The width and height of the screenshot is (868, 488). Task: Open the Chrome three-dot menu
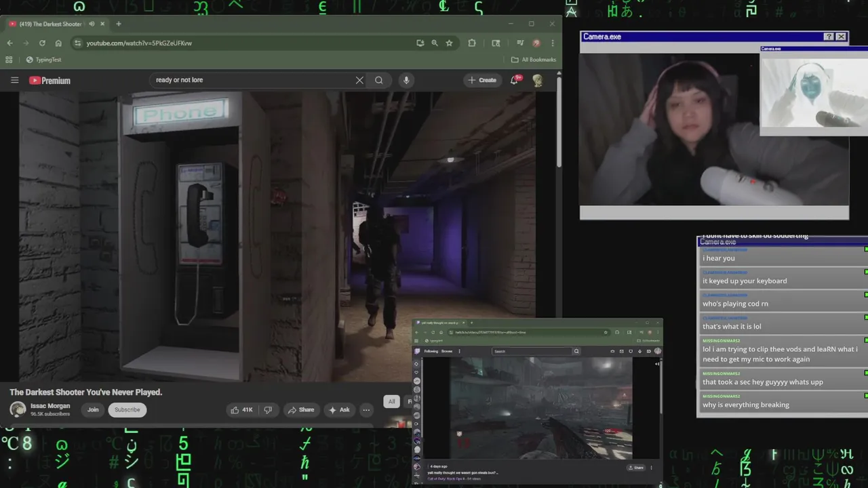point(553,43)
